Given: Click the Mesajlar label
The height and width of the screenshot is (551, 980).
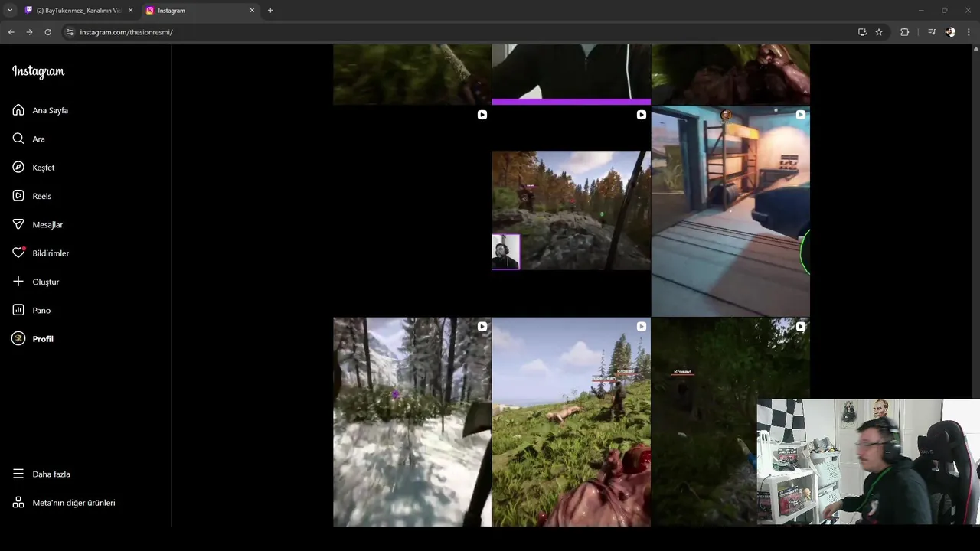Looking at the screenshot, I should [47, 224].
